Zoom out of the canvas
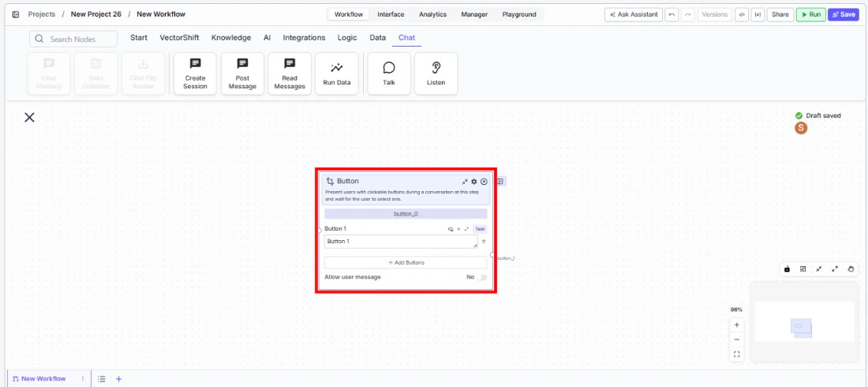 click(x=736, y=340)
